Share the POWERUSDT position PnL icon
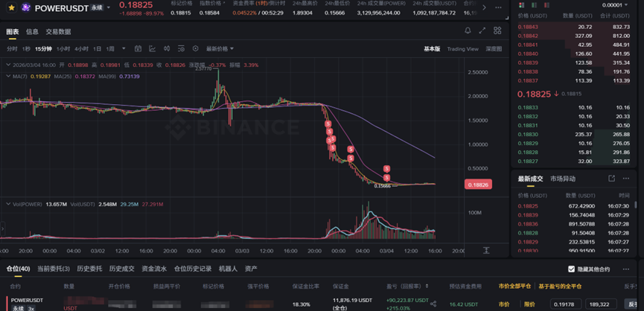Image resolution: width=644 pixels, height=311 pixels. pos(433,304)
